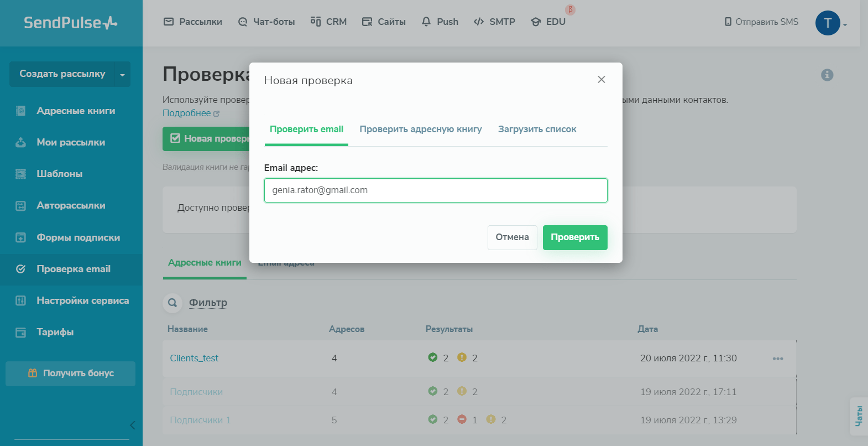Screen dimensions: 868x446
Task: Click into the Email адрес field
Action: tap(436, 190)
